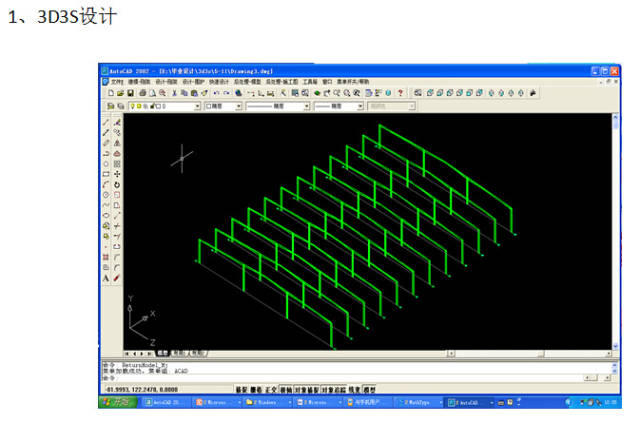640x423 pixels.
Task: Open the 后处理-模型 menu
Action: [x=247, y=82]
